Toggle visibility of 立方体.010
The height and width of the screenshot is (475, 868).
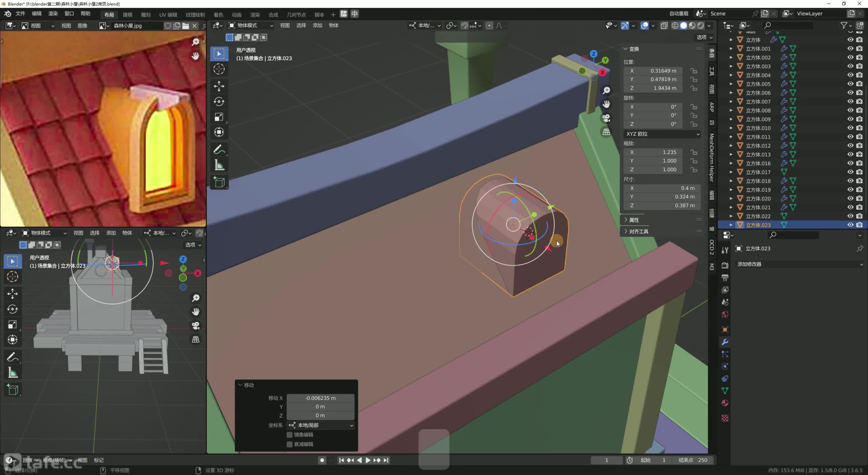click(850, 128)
